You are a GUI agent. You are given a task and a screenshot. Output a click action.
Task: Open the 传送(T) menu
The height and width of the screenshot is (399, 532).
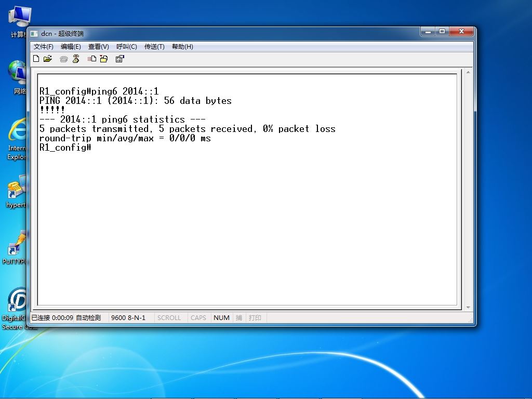click(x=154, y=46)
